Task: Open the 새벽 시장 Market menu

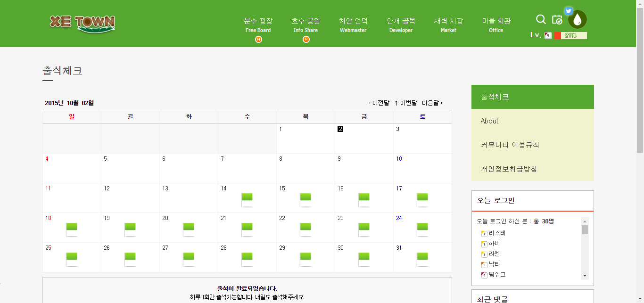Action: tap(449, 25)
